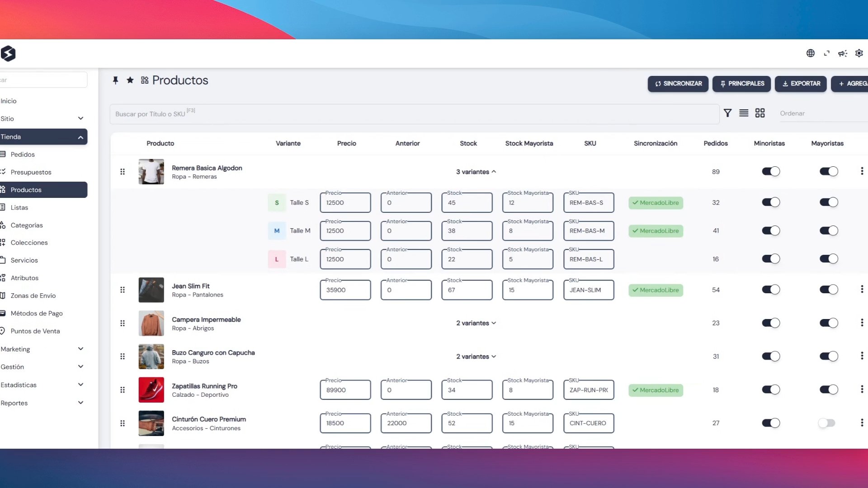Viewport: 868px width, 488px height.
Task: Open three-dot menu for Jean Slim Fit
Action: pos(862,289)
